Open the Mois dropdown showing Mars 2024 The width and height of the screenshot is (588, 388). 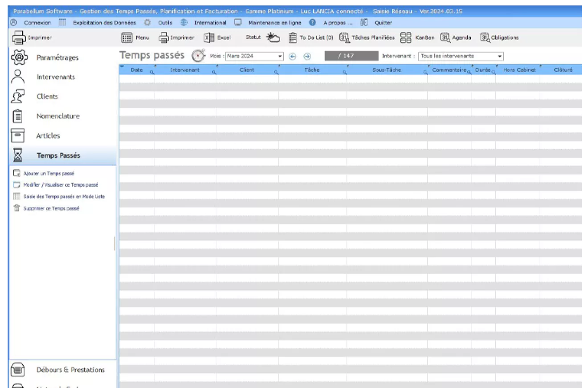[254, 57]
